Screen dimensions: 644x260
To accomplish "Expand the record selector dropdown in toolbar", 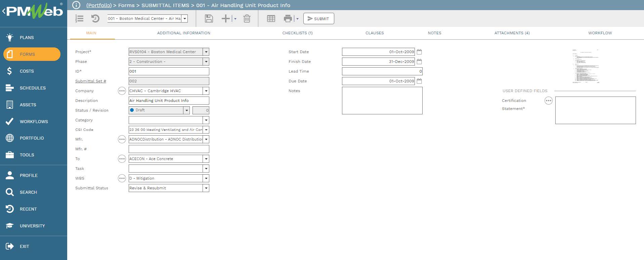I will tap(185, 18).
